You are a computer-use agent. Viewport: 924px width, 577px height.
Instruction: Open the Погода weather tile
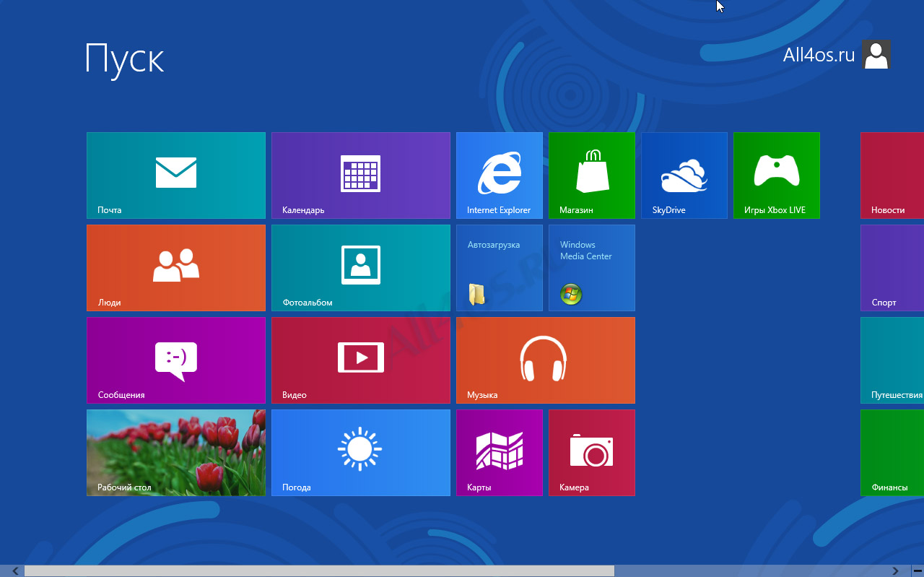click(361, 453)
